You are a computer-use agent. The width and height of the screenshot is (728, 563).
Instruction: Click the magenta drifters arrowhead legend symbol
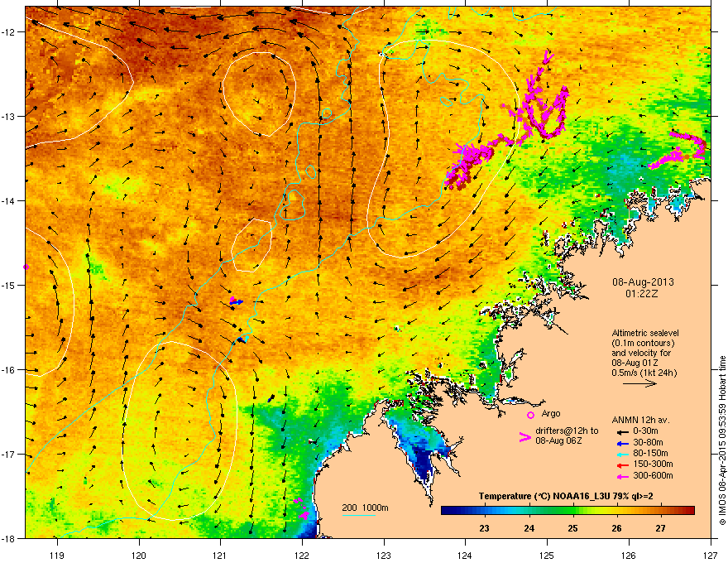[524, 437]
